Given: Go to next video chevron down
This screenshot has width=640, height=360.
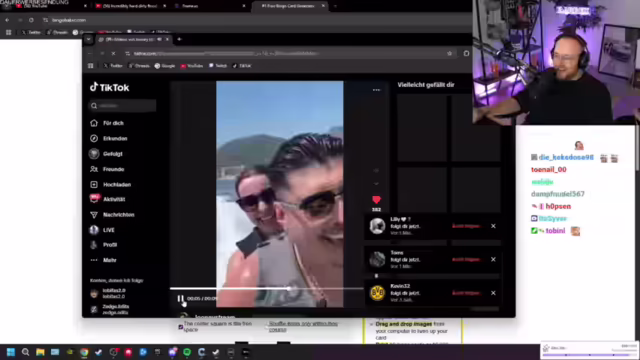Looking at the screenshot, I should tap(376, 184).
